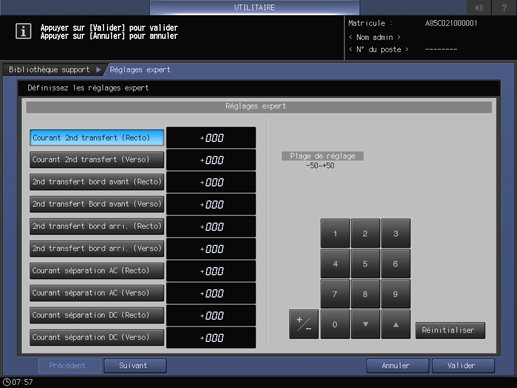Click value field for Courant séparation DC (Recto)
The image size is (517, 388).
[x=211, y=315]
